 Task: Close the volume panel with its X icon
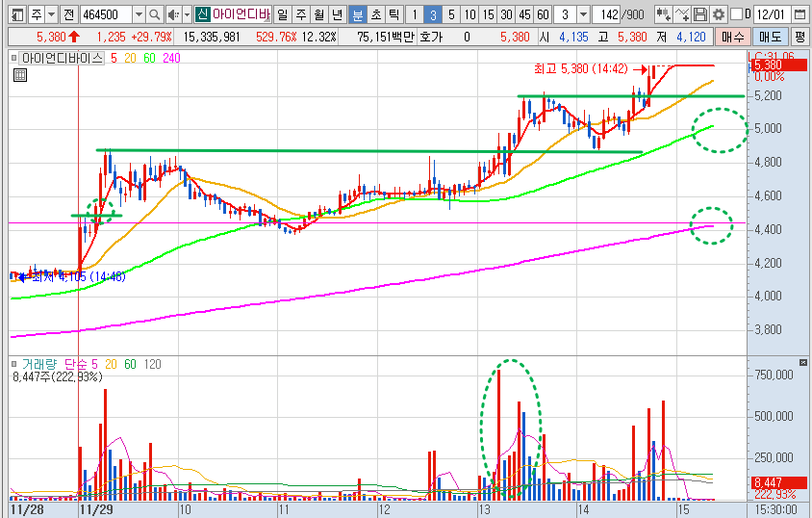(x=803, y=362)
